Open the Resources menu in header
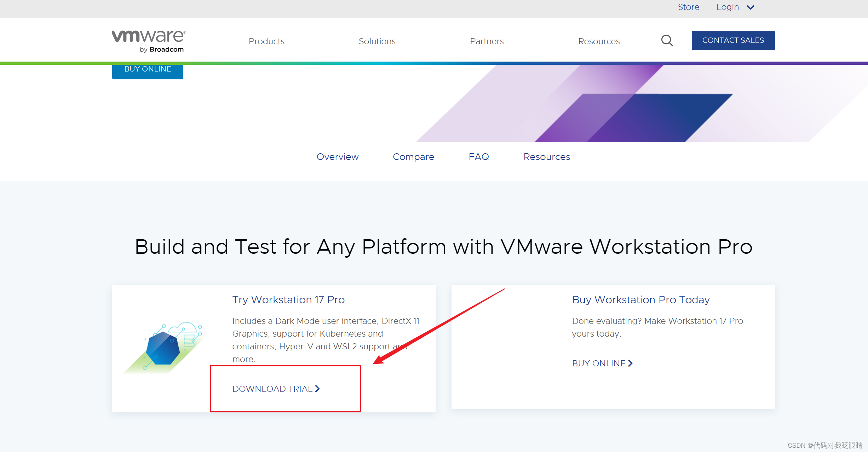Viewport: 868px width, 452px height. tap(599, 41)
